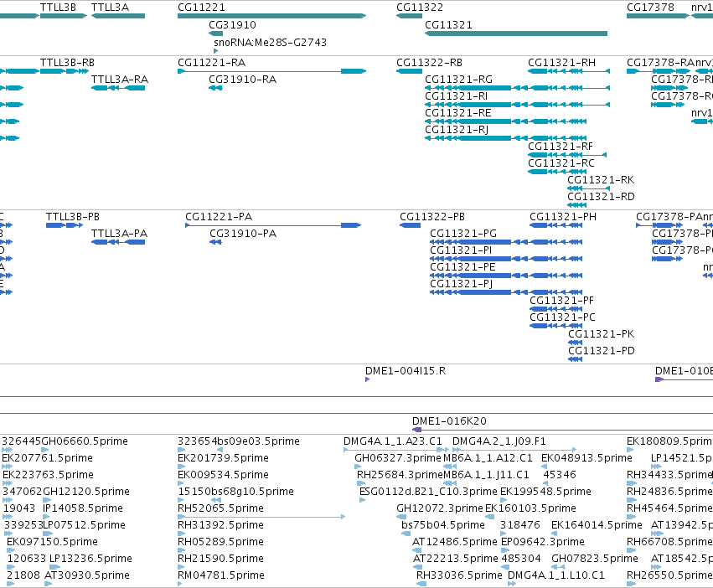The width and height of the screenshot is (713, 588).
Task: Click EST bs09e03.5prime
Action: [x=257, y=441]
